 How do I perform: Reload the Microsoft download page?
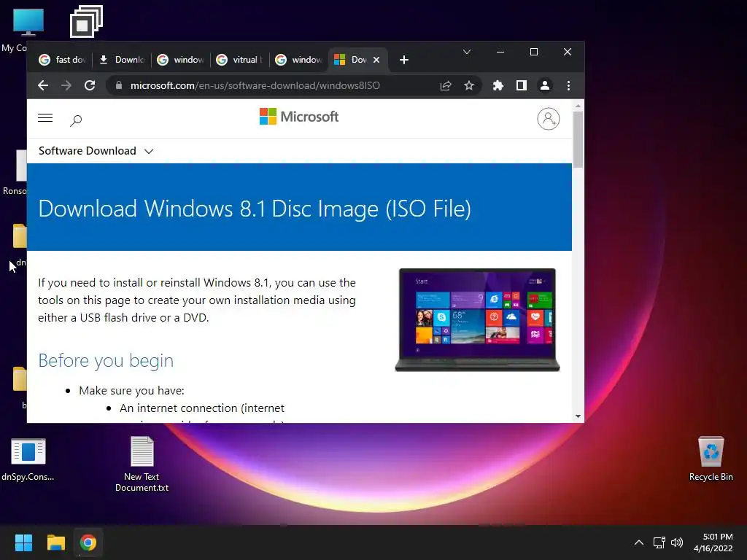click(x=90, y=86)
